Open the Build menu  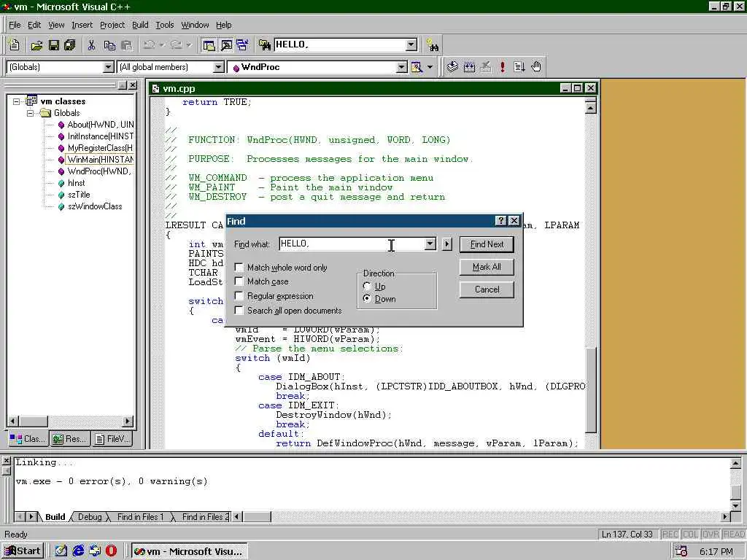pyautogui.click(x=140, y=25)
